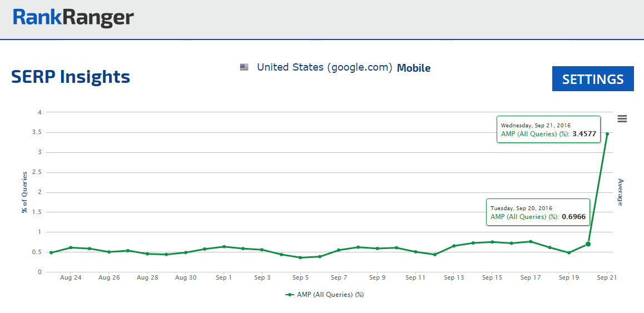
Task: Click the SERP Insights heading
Action: 71,77
